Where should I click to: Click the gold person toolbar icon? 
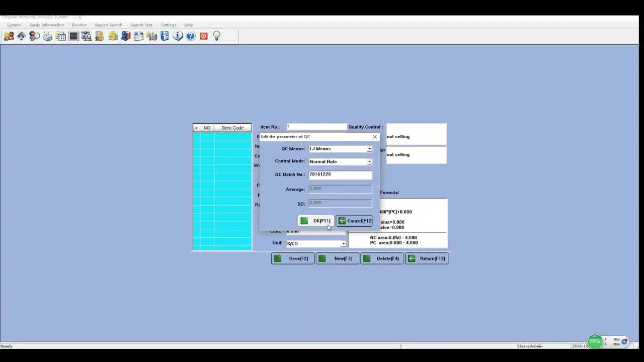point(100,36)
